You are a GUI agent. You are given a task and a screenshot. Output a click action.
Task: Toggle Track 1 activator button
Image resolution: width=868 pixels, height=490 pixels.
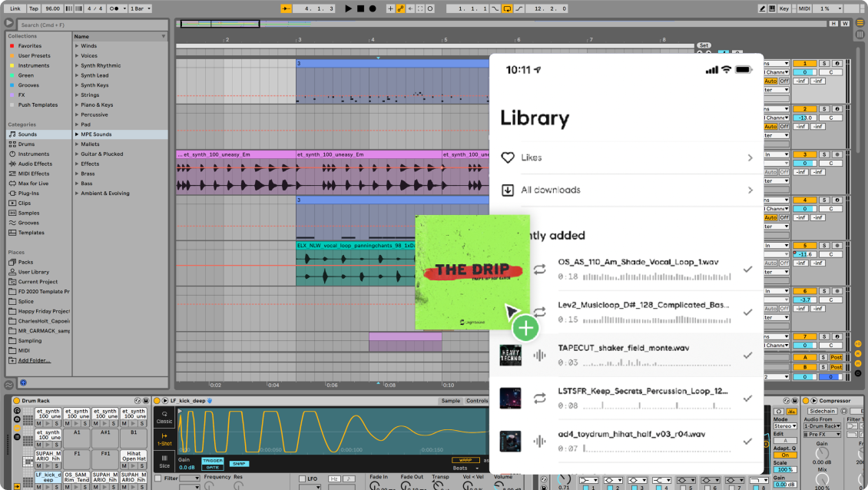coord(805,63)
